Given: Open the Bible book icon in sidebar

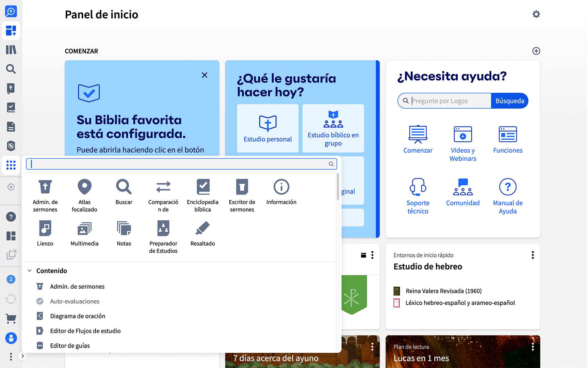Looking at the screenshot, I should (11, 88).
